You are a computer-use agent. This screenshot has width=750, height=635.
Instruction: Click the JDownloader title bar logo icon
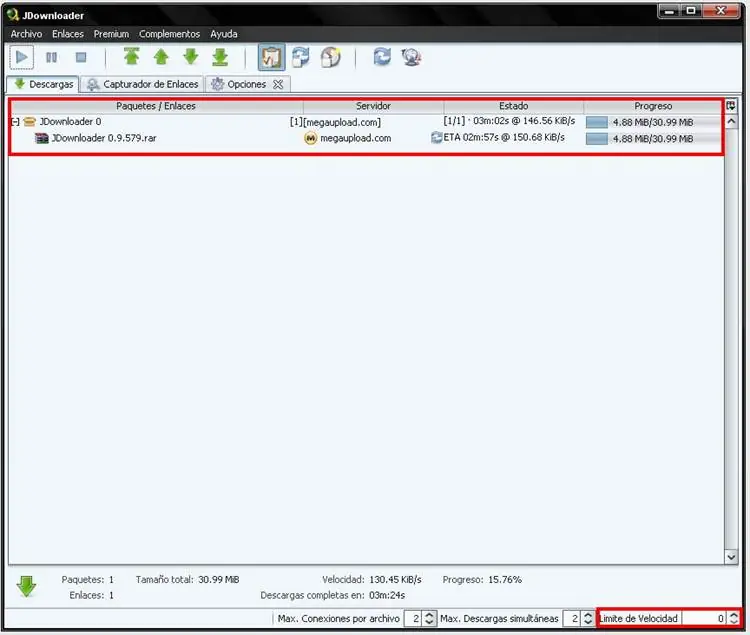(x=13, y=15)
